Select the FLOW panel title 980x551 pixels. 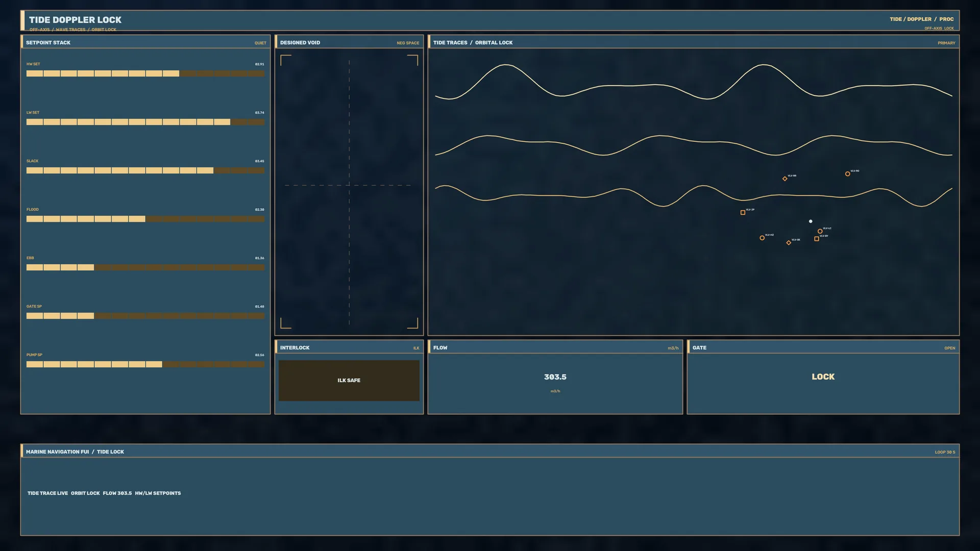coord(440,347)
